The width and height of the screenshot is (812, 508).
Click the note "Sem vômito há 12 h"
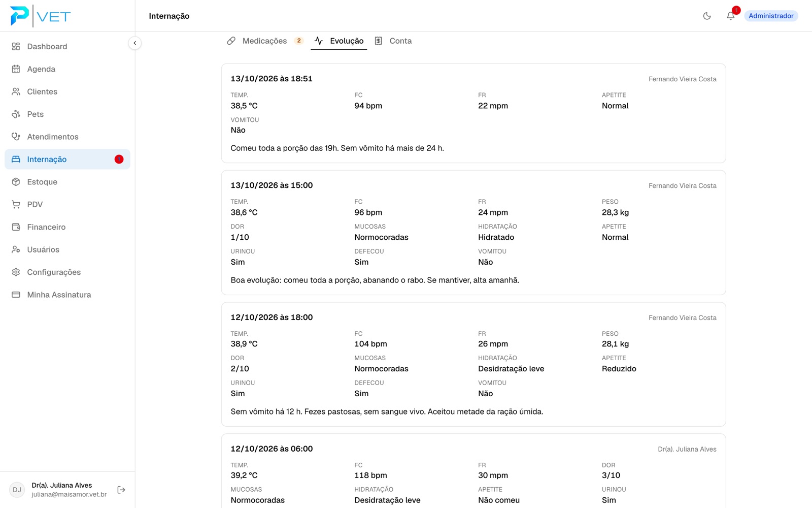[x=387, y=412]
